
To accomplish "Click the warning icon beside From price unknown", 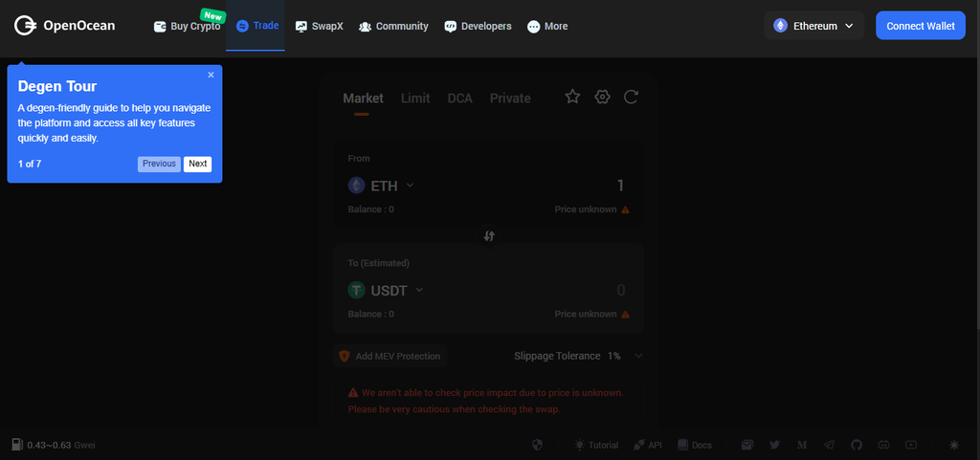I will (x=625, y=209).
